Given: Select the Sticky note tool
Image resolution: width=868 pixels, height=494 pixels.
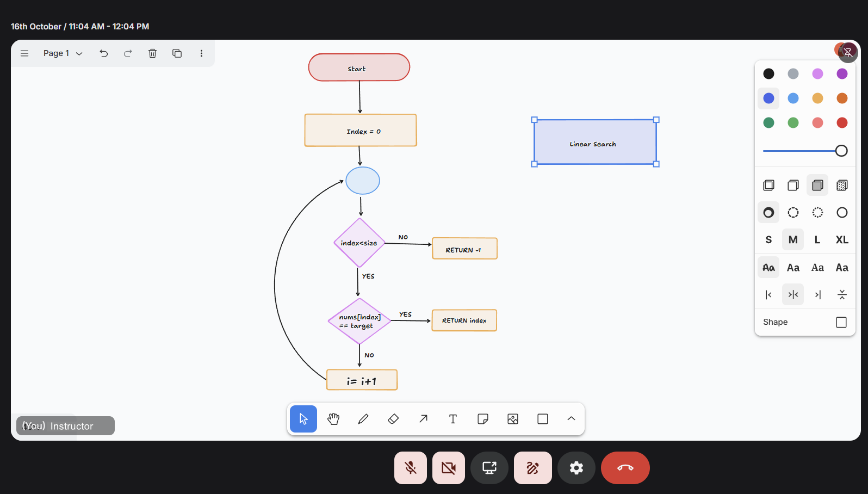Looking at the screenshot, I should click(482, 419).
